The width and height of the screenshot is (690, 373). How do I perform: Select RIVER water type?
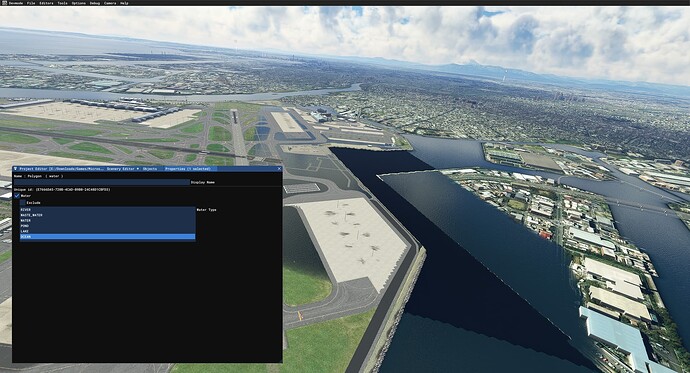coord(107,210)
